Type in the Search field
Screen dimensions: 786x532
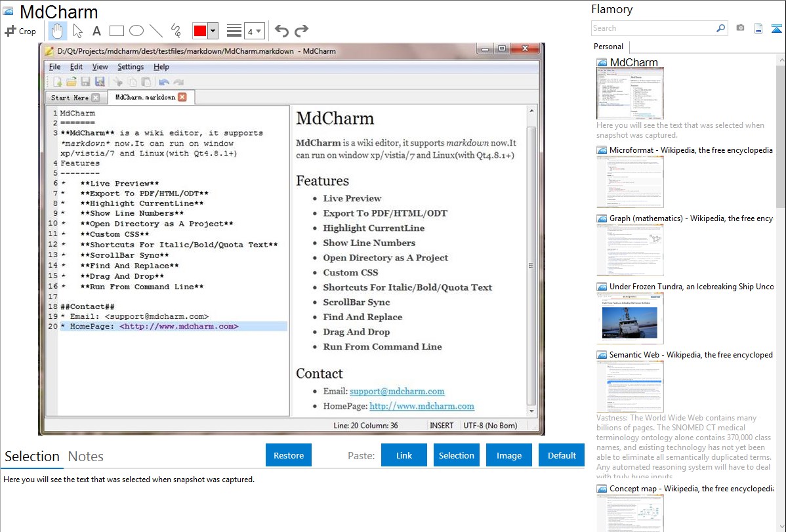click(653, 28)
